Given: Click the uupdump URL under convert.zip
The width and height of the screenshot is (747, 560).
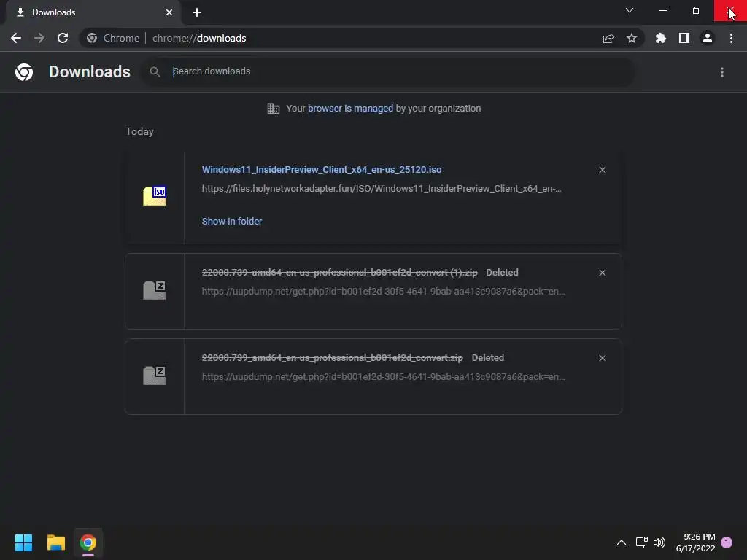Looking at the screenshot, I should coord(384,377).
